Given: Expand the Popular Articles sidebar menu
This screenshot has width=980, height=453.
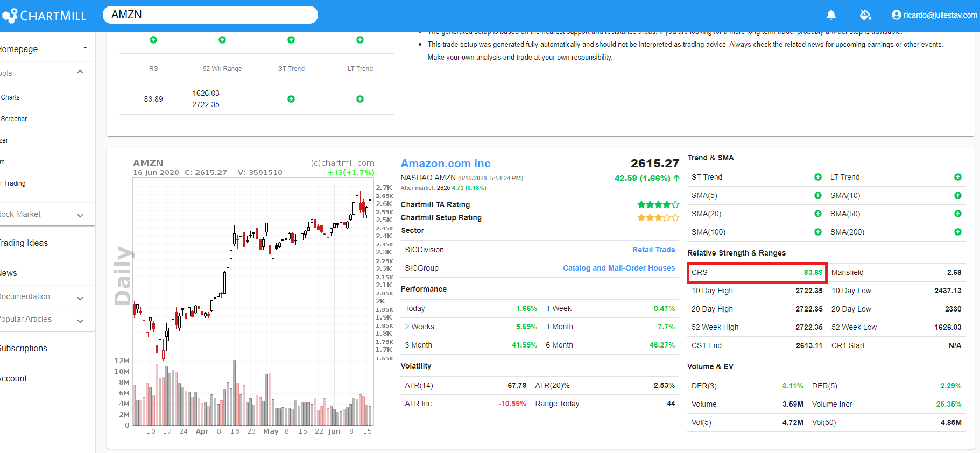Looking at the screenshot, I should coord(80,321).
